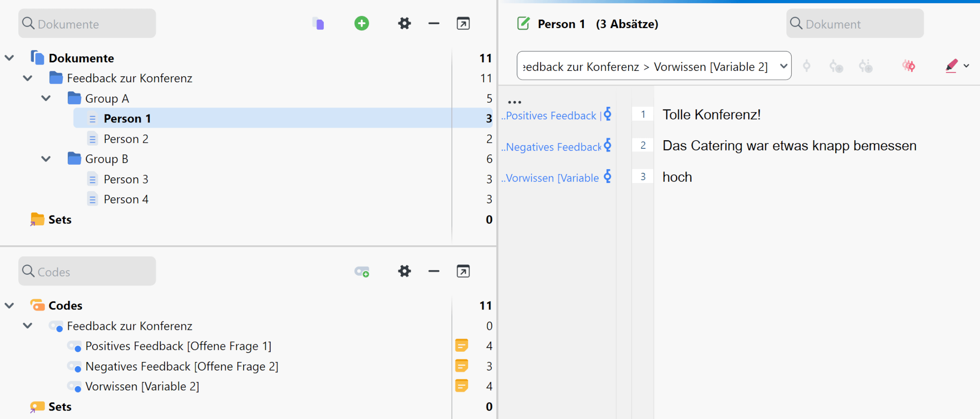Minimize the Dokumente panel
980x419 pixels.
[x=434, y=24]
